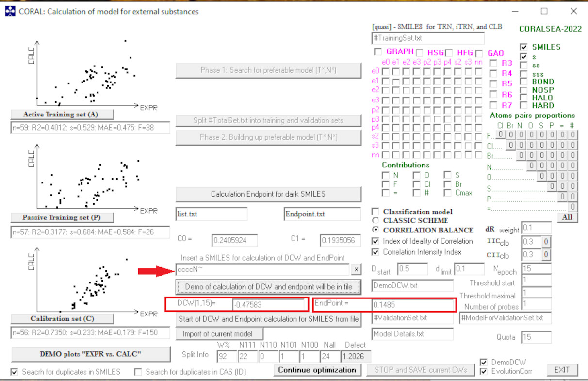Uncheck Search for duplicates in SMILES
The image size is (588, 381).
click(x=15, y=372)
